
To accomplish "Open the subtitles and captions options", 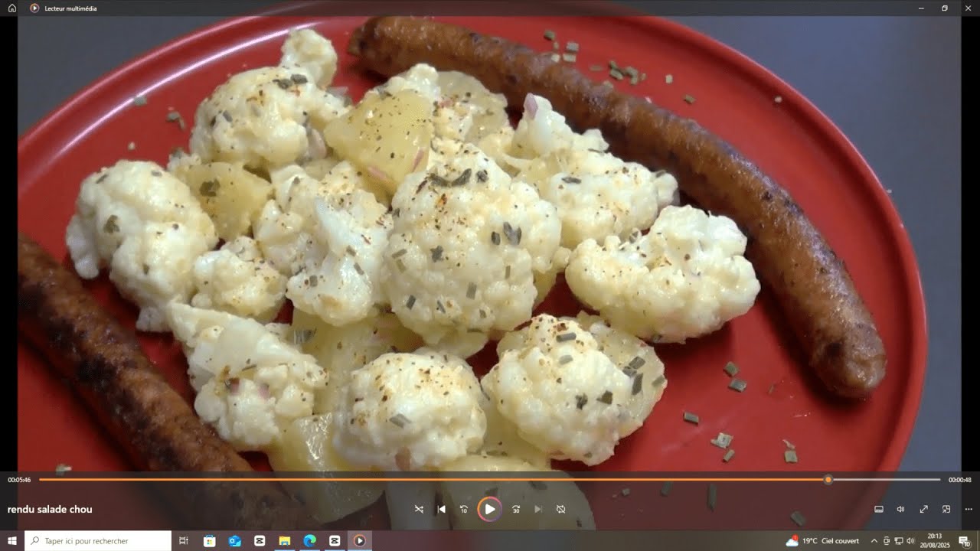I will click(x=879, y=509).
